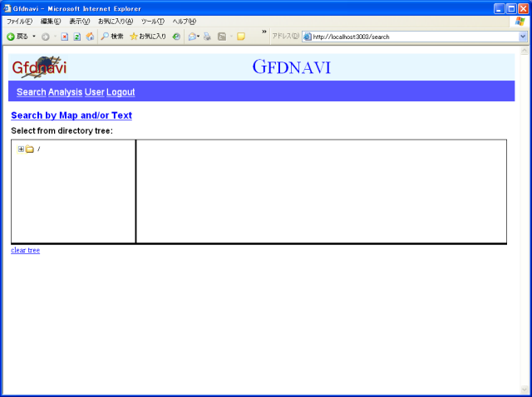
Task: Click the Back (戻る) button
Action: point(17,37)
